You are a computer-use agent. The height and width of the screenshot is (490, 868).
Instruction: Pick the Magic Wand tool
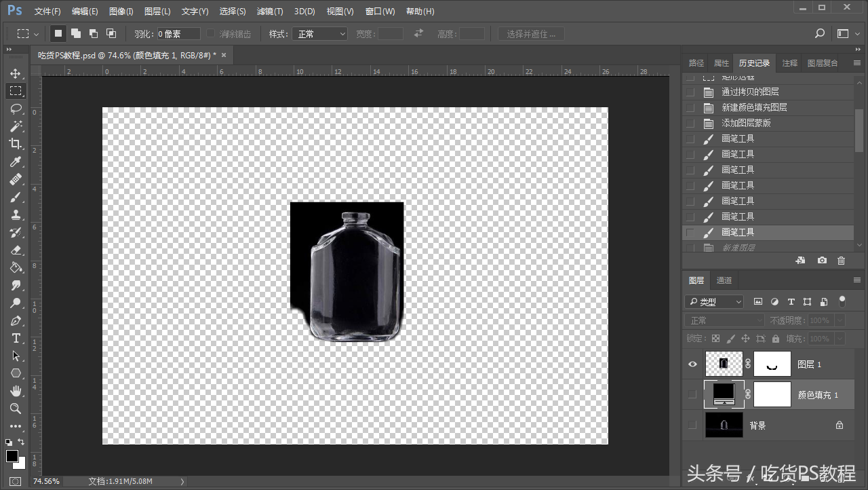[15, 126]
